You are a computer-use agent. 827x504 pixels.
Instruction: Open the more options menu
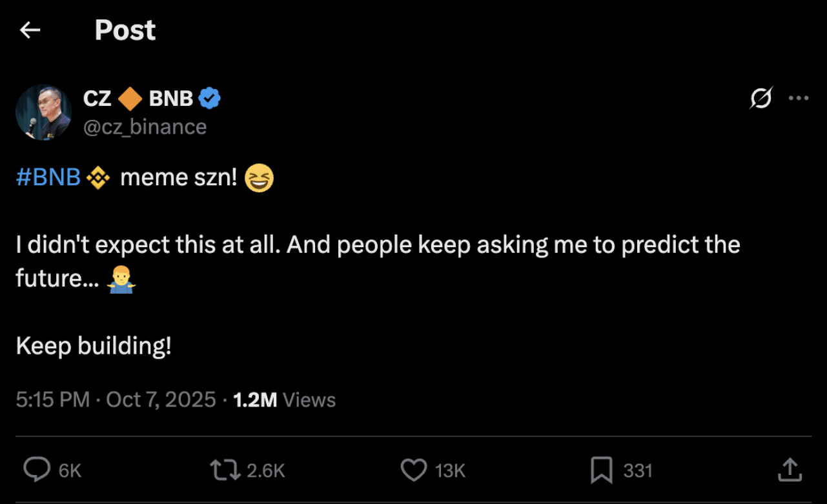coord(797,97)
